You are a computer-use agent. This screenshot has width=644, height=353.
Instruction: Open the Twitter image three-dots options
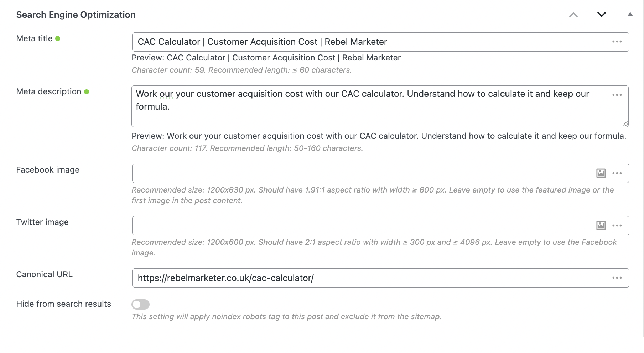[x=617, y=226]
